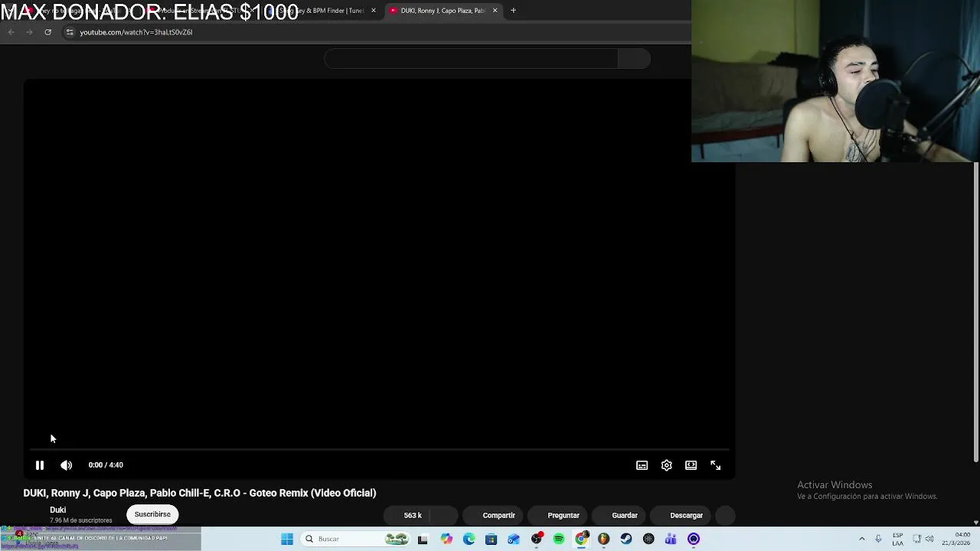The width and height of the screenshot is (980, 551).
Task: Open a new browser tab
Action: (x=513, y=11)
